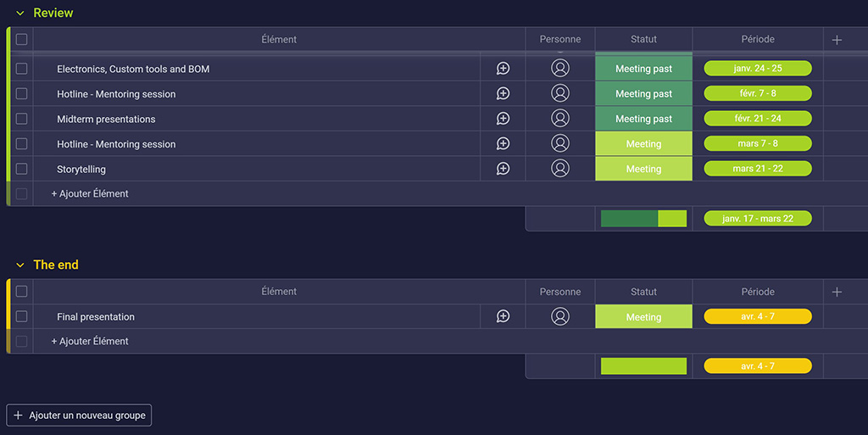
Task: Add an item in The end group
Action: click(x=90, y=342)
